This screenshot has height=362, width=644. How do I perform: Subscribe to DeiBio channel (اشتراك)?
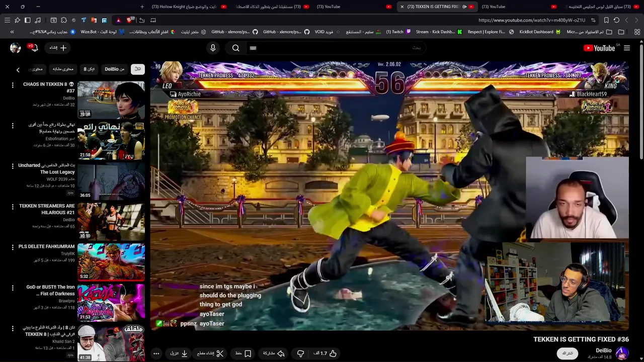coord(568,353)
